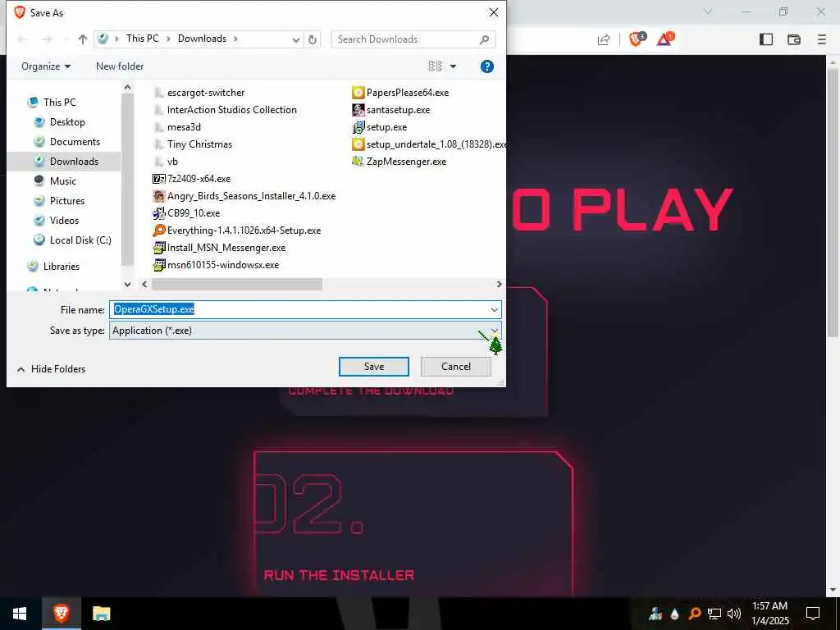Click This PC in address breadcrumb
This screenshot has height=630, width=840.
(x=143, y=39)
